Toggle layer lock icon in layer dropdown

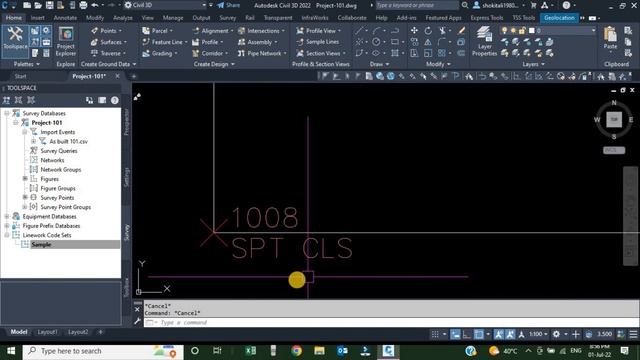pos(522,31)
